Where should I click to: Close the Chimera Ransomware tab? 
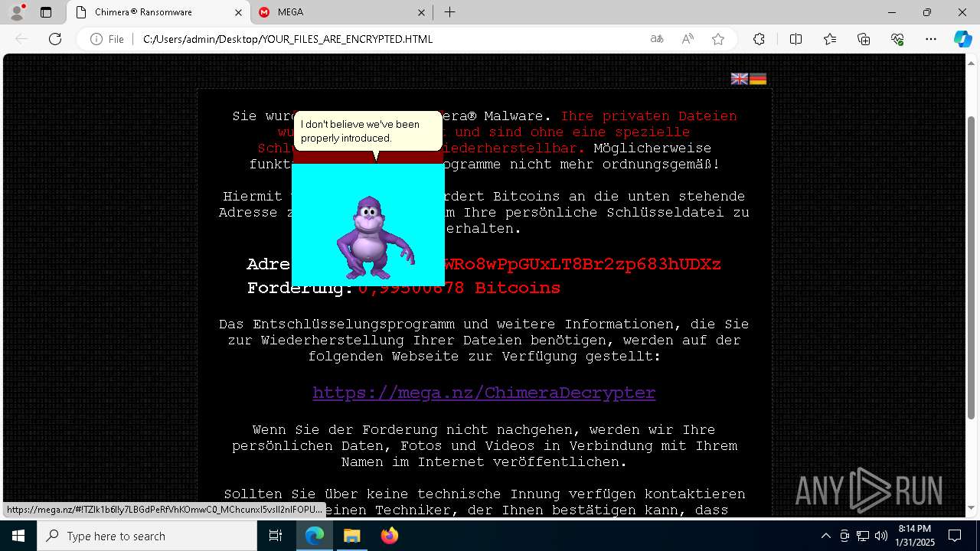(x=238, y=12)
